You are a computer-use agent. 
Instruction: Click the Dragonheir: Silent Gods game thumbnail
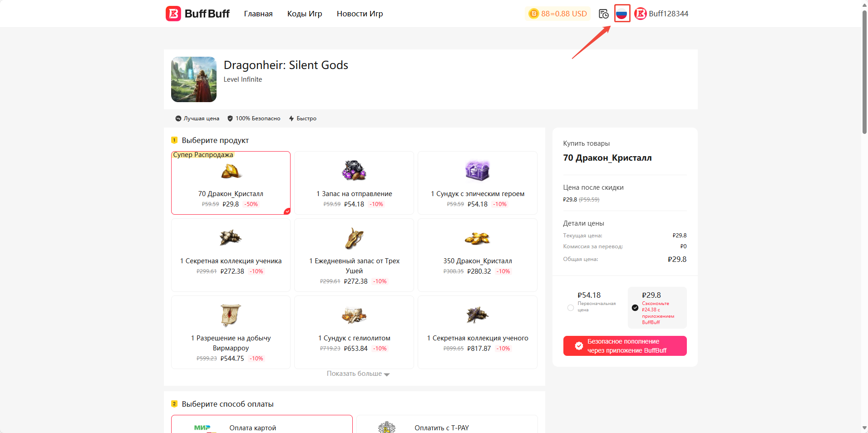click(194, 79)
